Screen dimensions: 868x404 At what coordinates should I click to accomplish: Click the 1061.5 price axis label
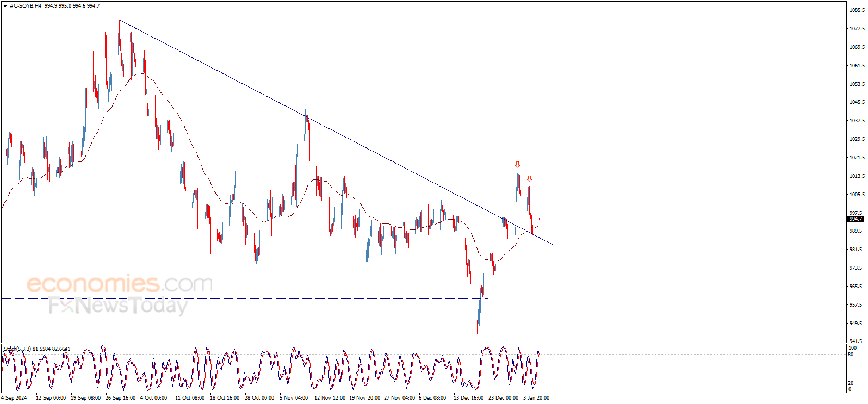click(857, 66)
